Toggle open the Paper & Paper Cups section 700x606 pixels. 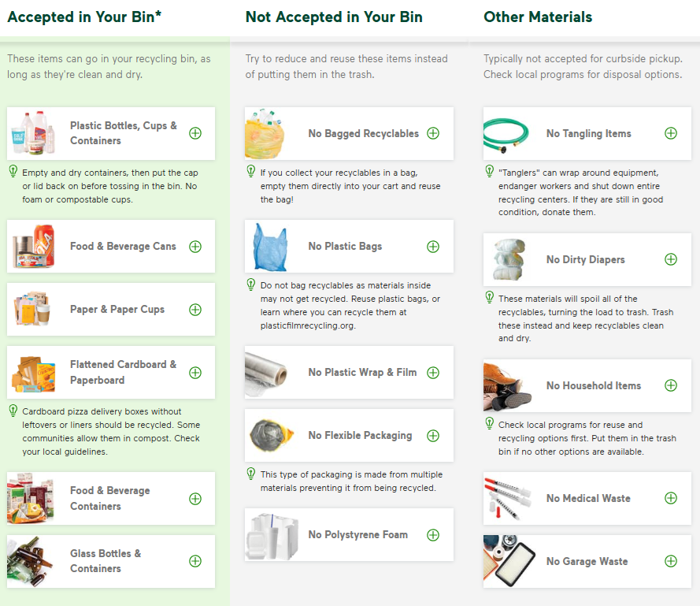[x=194, y=309]
